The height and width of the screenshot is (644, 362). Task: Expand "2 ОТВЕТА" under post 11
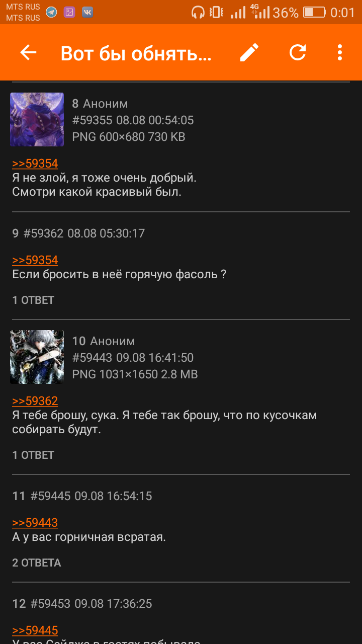(x=37, y=563)
